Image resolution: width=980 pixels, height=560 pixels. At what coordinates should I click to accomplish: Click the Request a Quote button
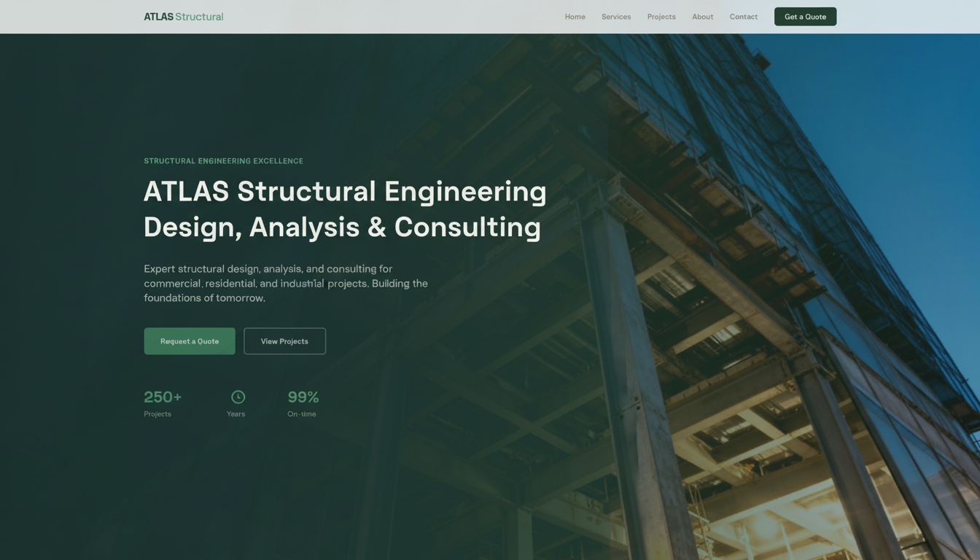190,341
